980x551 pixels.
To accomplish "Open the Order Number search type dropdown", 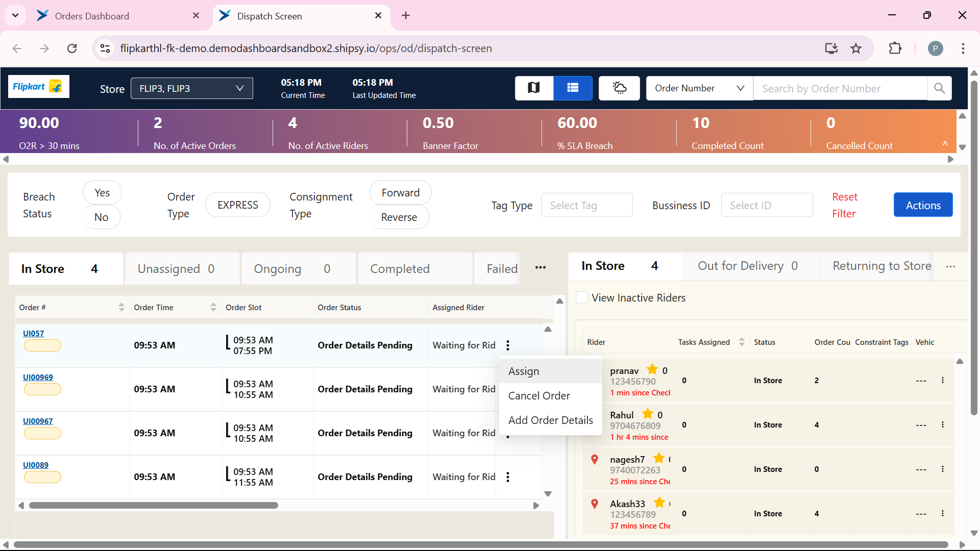I will click(x=699, y=88).
